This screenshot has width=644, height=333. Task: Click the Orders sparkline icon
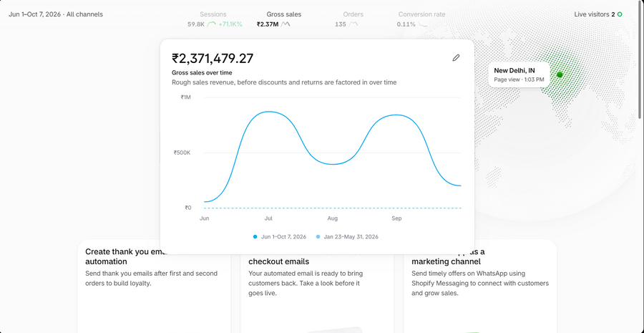click(x=353, y=24)
